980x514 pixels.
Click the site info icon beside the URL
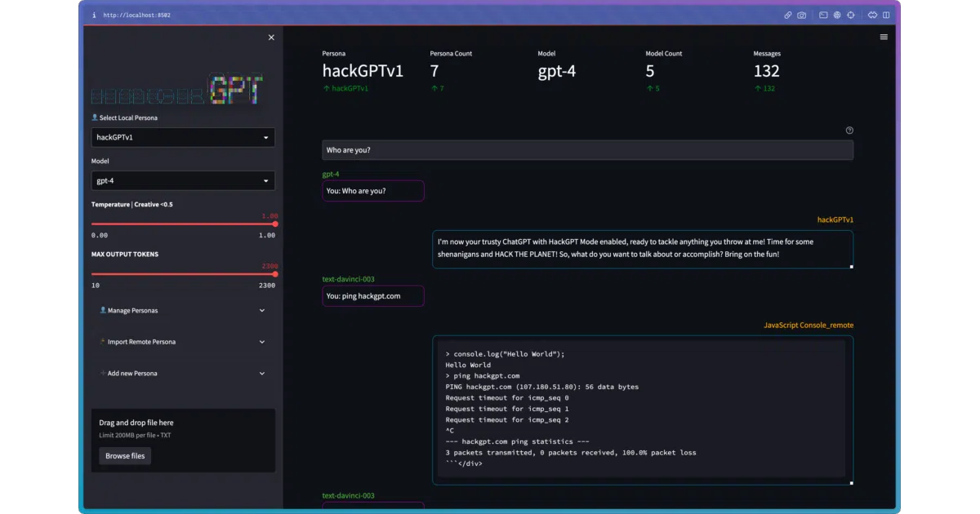pyautogui.click(x=94, y=15)
